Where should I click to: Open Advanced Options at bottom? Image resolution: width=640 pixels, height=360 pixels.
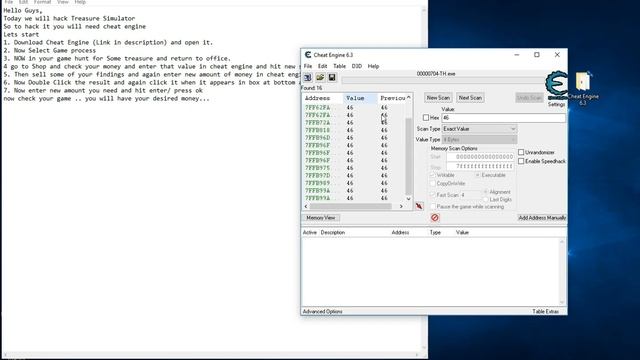pos(322,311)
